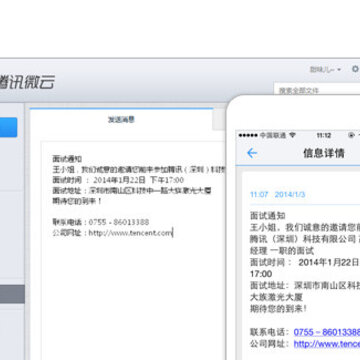The height and width of the screenshot is (360, 360).
Task: Tap the signal strength dots on phone
Action: coord(248,135)
